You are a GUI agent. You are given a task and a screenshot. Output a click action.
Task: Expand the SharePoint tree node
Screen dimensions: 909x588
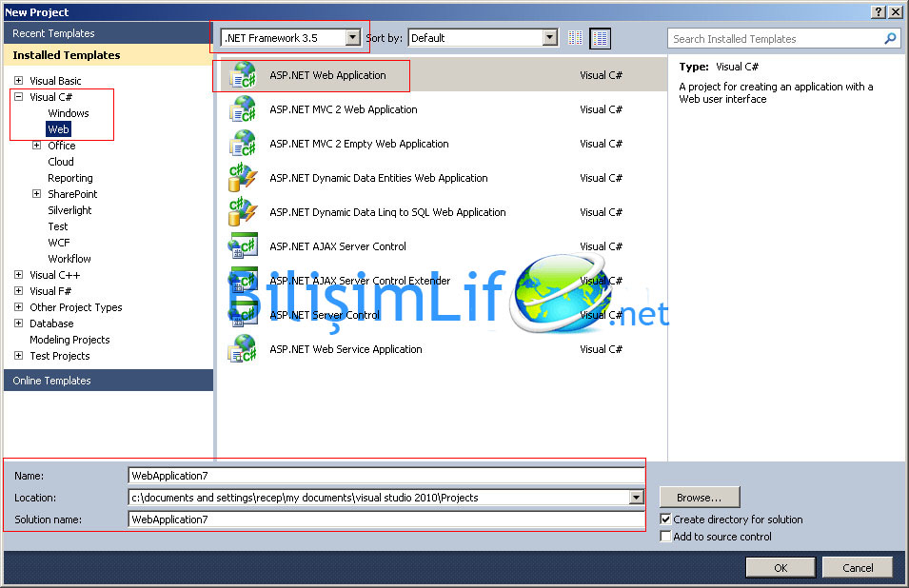click(x=36, y=194)
